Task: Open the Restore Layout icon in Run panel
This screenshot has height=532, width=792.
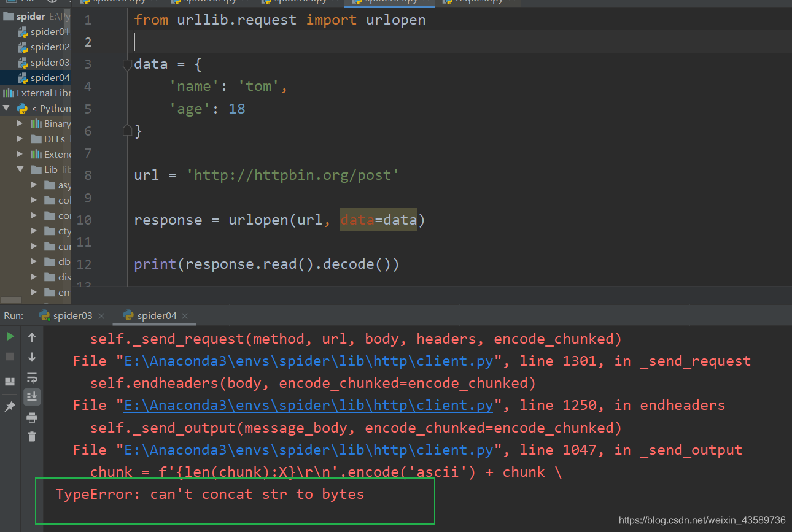Action: click(x=10, y=381)
